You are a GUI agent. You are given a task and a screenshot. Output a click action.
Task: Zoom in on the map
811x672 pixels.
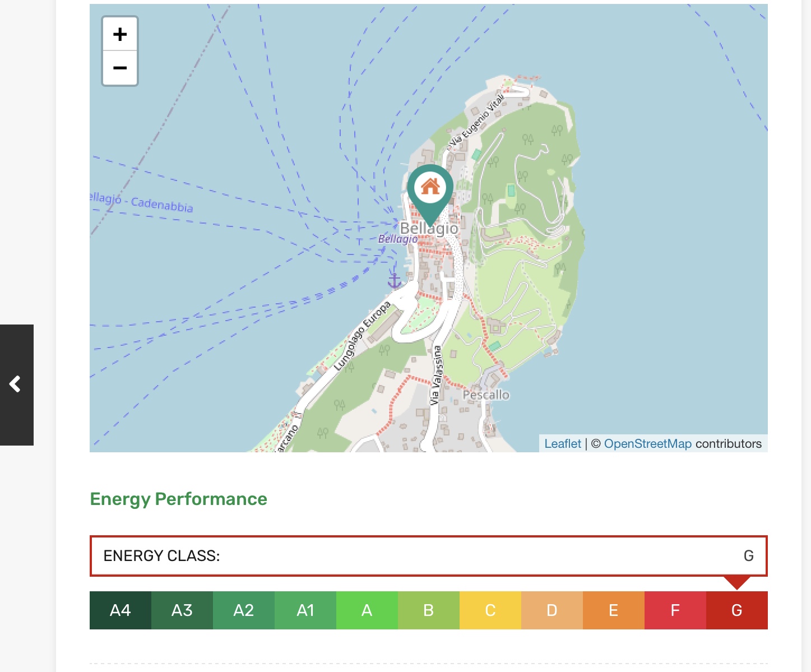pos(120,34)
